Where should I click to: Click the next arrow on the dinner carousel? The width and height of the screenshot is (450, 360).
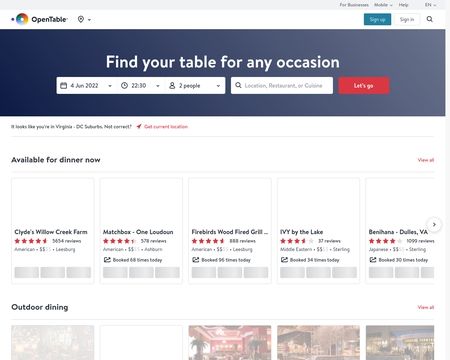pyautogui.click(x=434, y=224)
